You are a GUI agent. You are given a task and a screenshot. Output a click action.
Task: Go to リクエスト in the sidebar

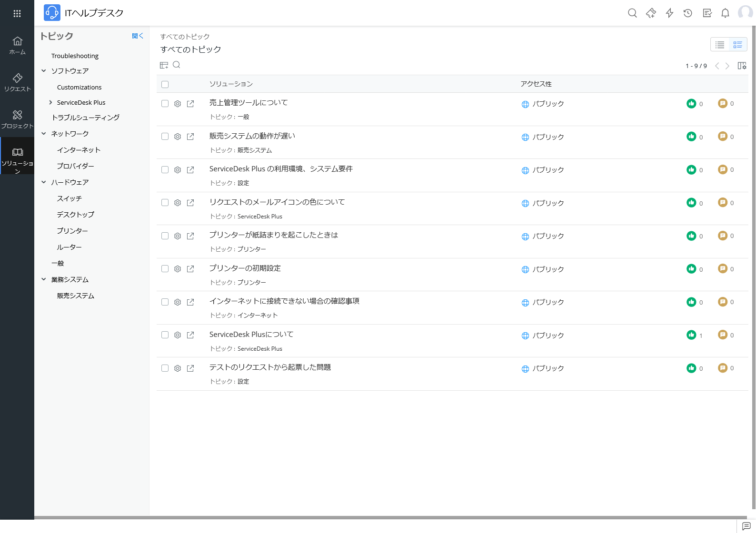pyautogui.click(x=17, y=82)
